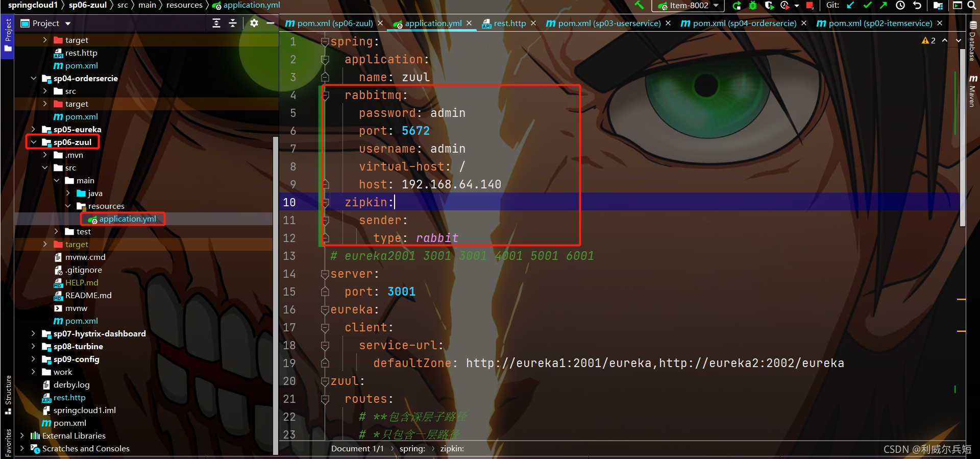This screenshot has width=980, height=459.
Task: Switch to pom.xml (sp04-ordersercie) tab
Action: pos(739,23)
